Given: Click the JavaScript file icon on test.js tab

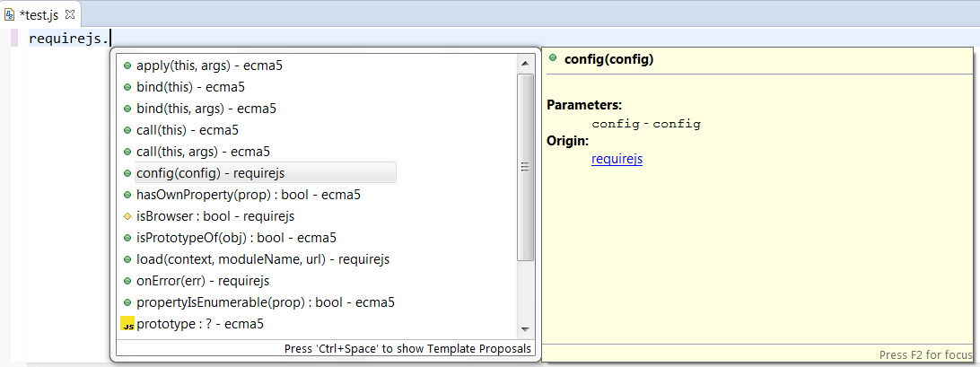Looking at the screenshot, I should tap(9, 13).
